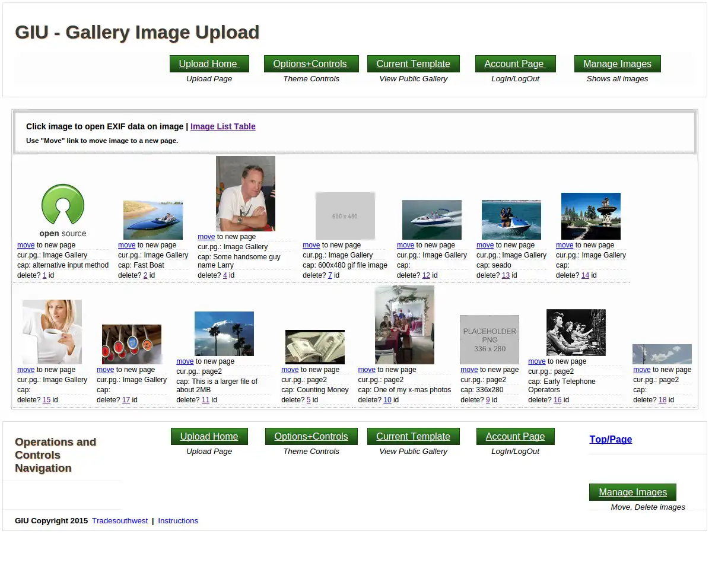Click delete id 2 link
The height and width of the screenshot is (588, 712).
click(145, 275)
